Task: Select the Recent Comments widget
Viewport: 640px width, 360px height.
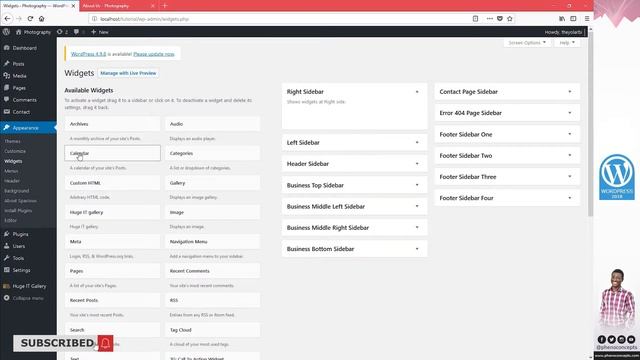Action: point(212,271)
